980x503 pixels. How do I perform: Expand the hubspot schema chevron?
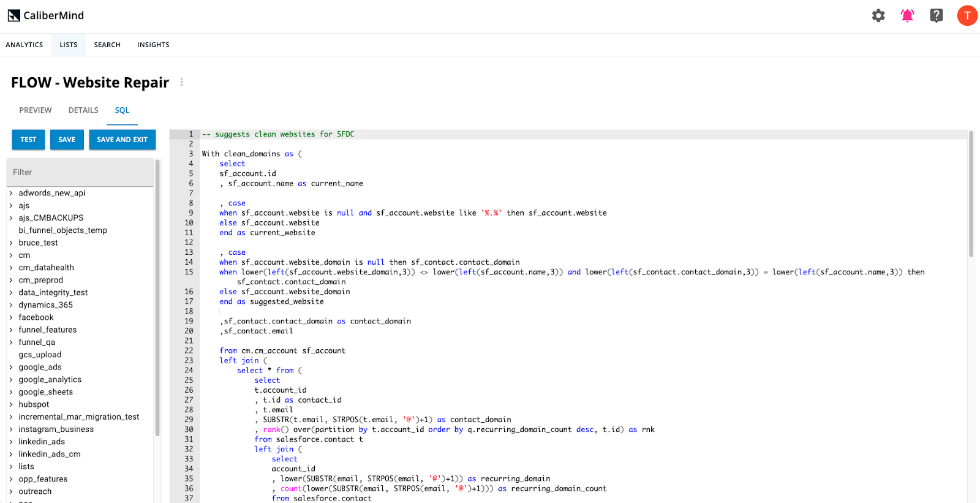pos(11,404)
